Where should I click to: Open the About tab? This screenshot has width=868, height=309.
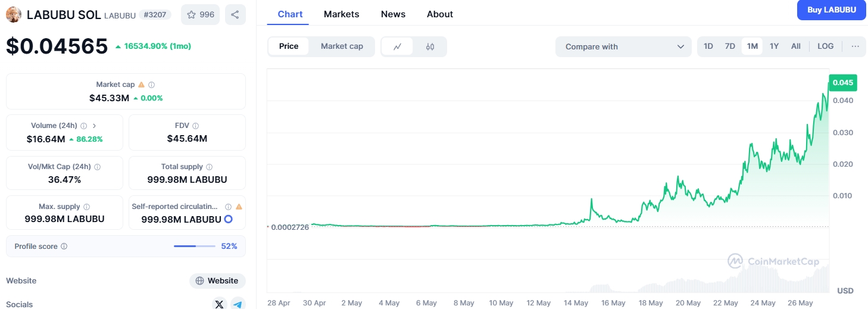[x=440, y=14]
